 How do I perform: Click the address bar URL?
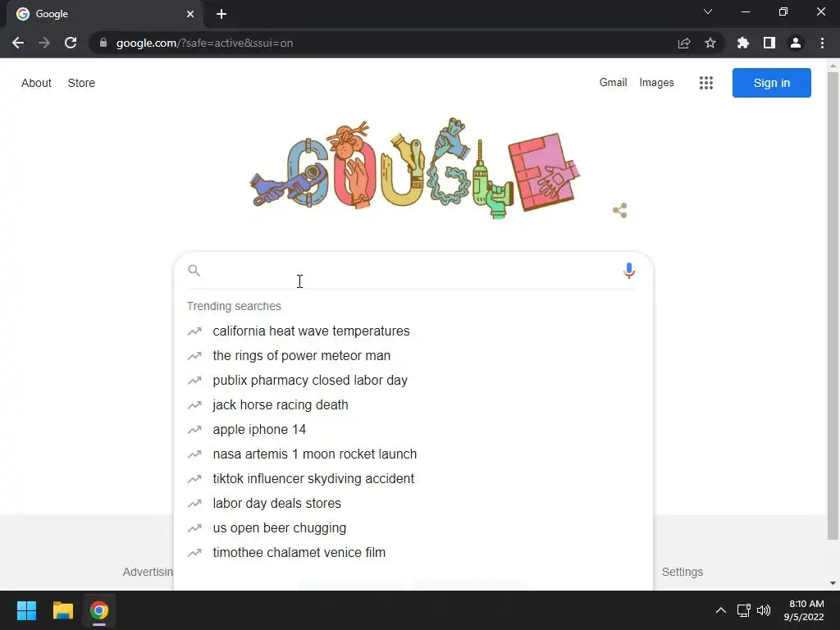tap(204, 43)
